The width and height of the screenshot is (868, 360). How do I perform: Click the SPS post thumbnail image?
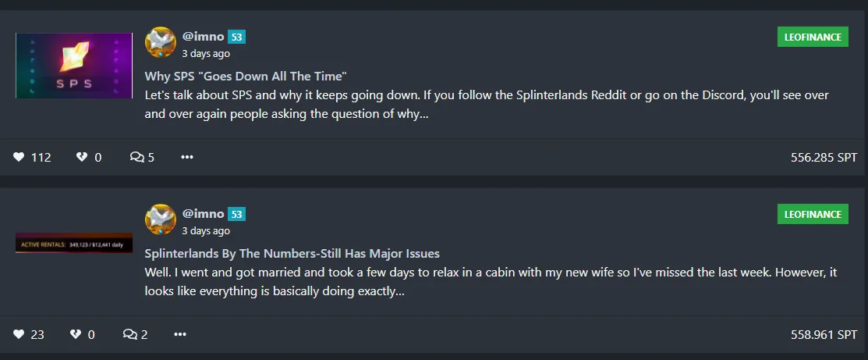coord(74,66)
